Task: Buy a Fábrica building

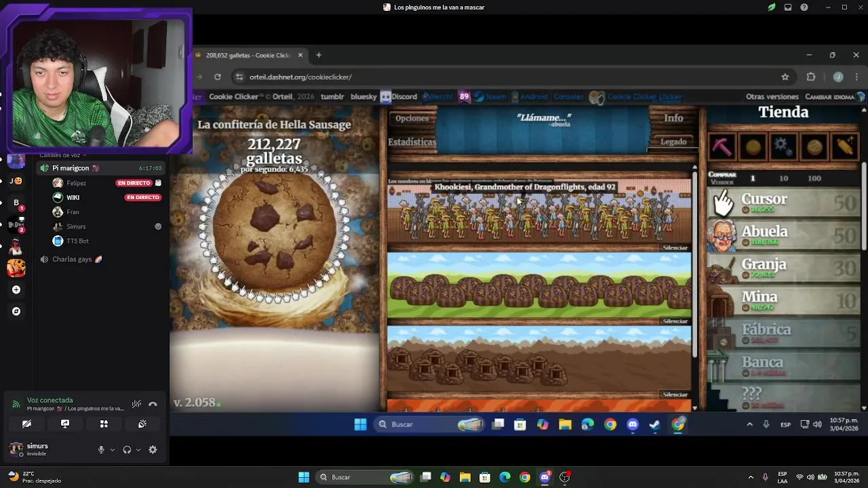Action: click(783, 333)
